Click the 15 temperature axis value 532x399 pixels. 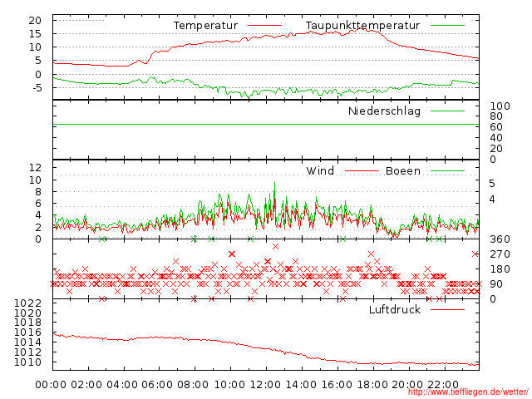[35, 34]
